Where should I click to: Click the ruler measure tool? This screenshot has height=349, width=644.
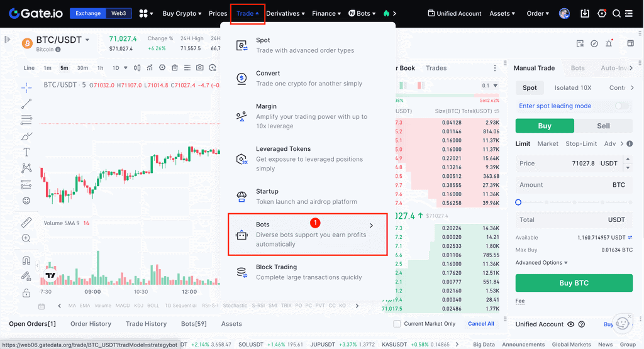point(26,222)
